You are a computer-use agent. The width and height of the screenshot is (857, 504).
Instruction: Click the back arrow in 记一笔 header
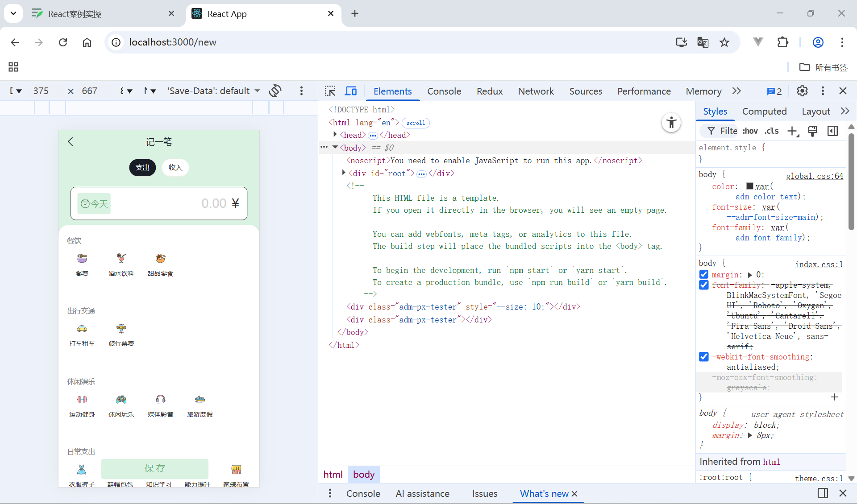[70, 142]
